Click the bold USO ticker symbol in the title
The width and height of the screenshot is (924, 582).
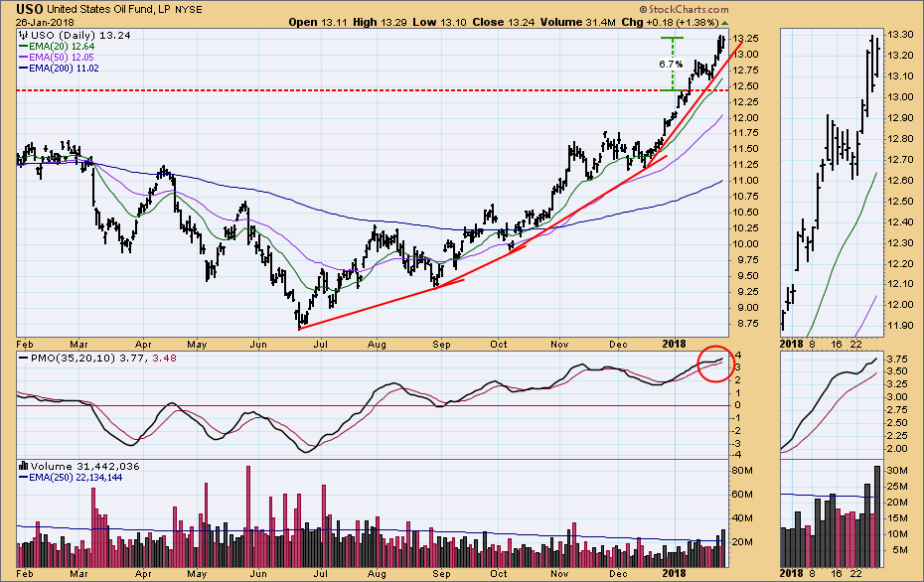coord(29,9)
